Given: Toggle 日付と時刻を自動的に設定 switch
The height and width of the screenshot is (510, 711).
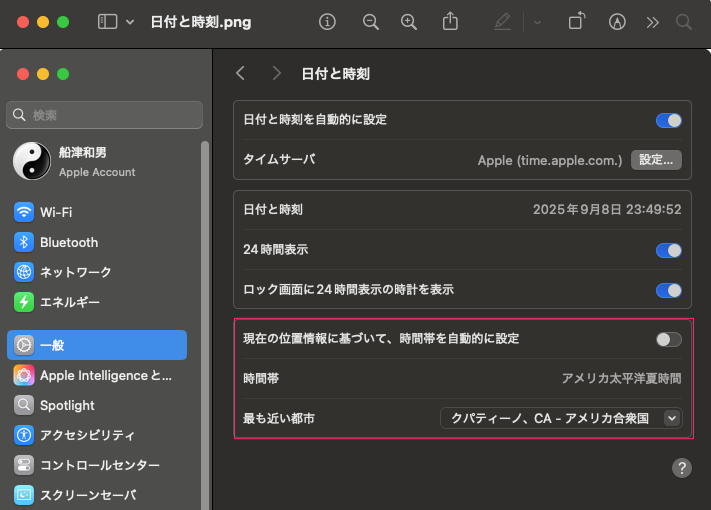Looking at the screenshot, I should tap(668, 120).
